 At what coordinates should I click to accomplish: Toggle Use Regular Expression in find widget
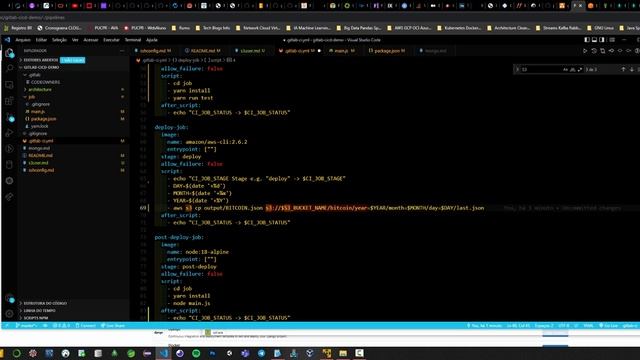(x=580, y=69)
